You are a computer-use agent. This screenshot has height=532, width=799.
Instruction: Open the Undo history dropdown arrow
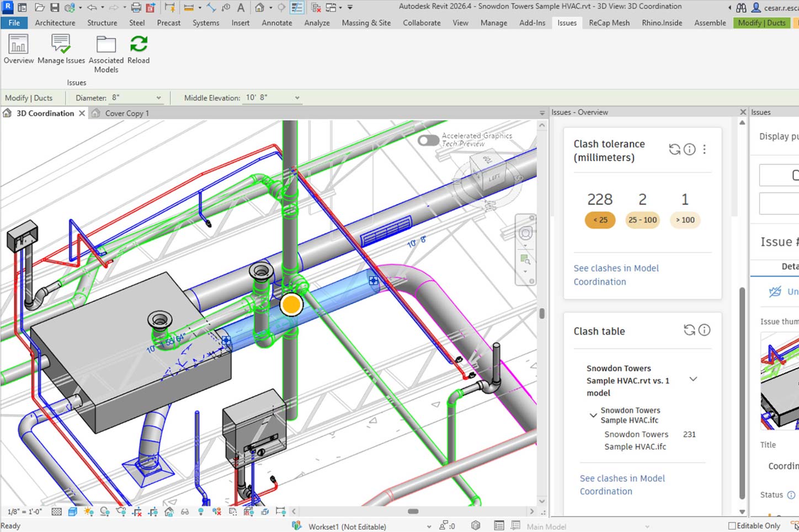102,8
